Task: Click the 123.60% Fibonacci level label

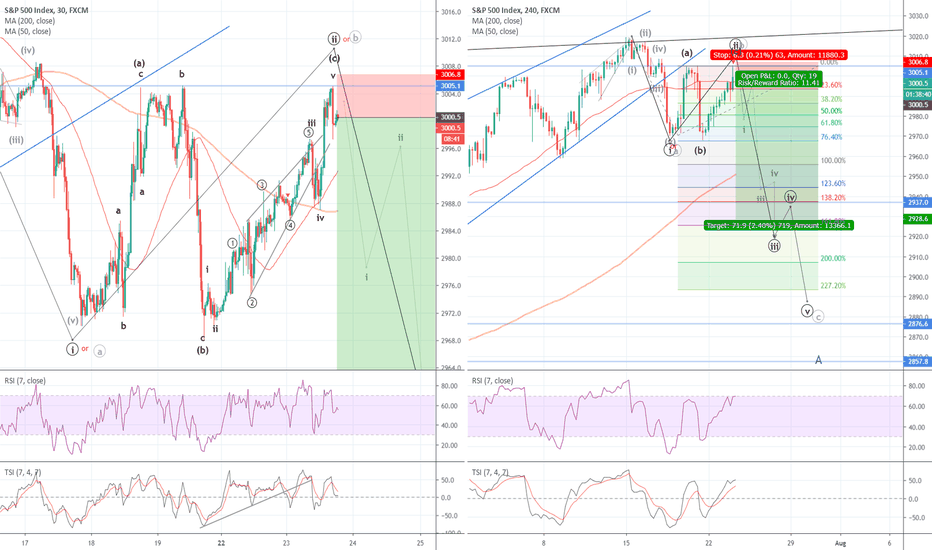Action: [x=833, y=184]
